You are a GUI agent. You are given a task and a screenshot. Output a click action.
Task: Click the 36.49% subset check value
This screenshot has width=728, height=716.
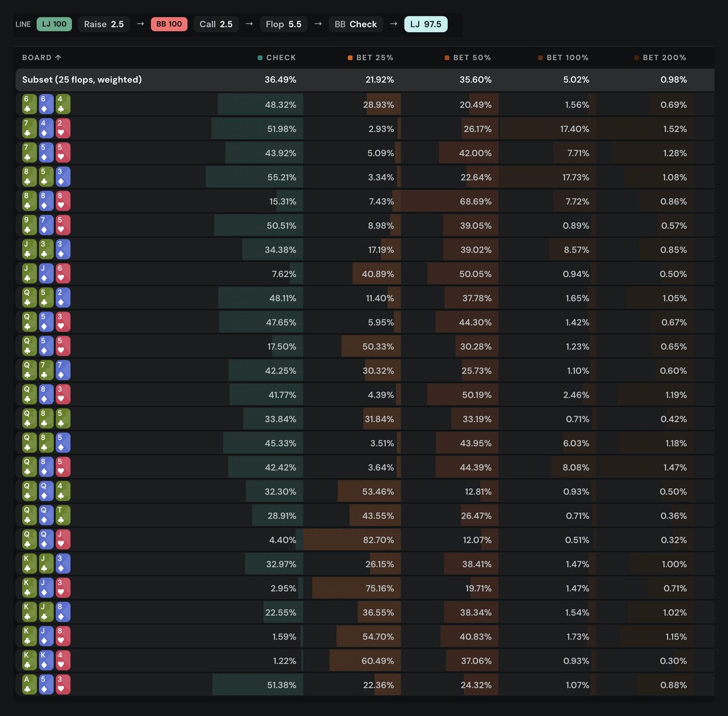pyautogui.click(x=280, y=79)
